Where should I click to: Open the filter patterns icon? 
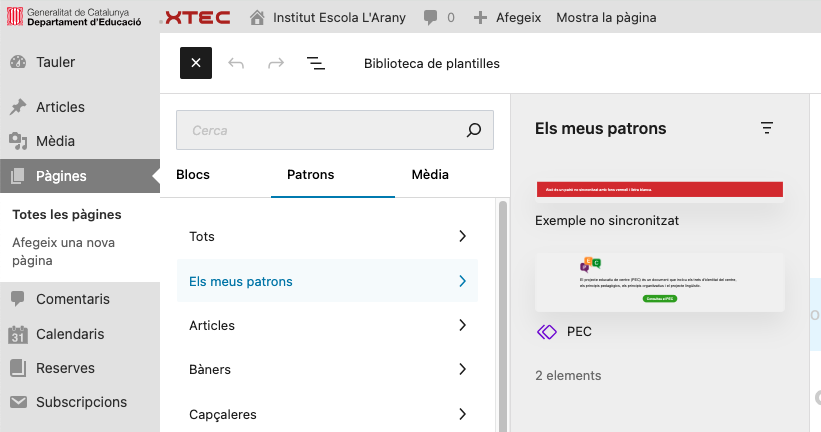pos(767,128)
